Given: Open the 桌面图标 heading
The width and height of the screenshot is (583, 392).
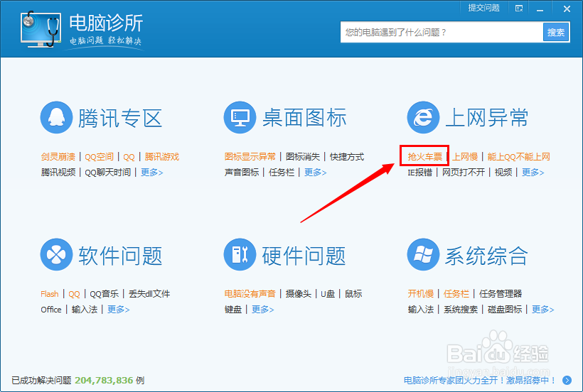Looking at the screenshot, I should [x=304, y=118].
